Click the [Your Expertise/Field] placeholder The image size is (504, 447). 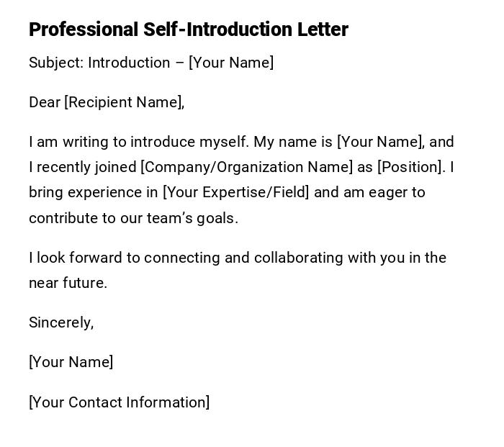tap(236, 192)
